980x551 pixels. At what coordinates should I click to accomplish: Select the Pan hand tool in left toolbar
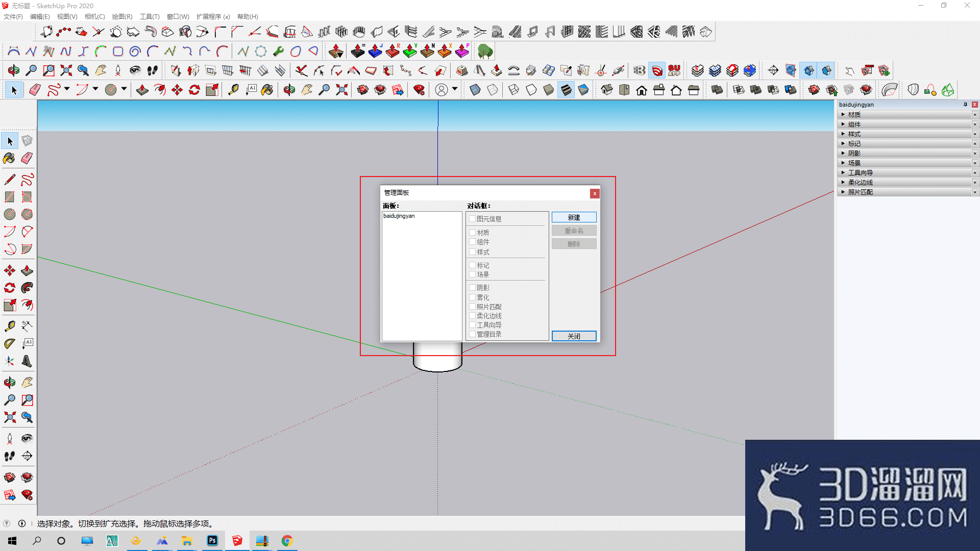[27, 382]
